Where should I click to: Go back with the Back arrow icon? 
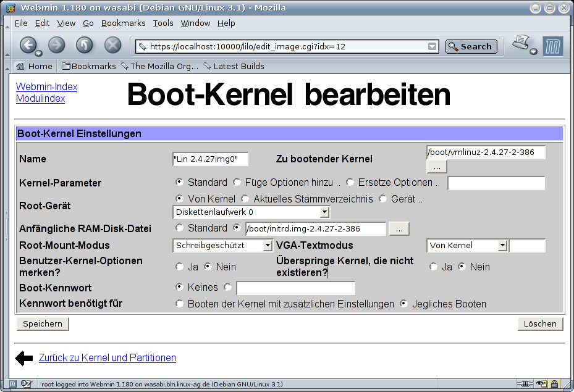pyautogui.click(x=28, y=45)
